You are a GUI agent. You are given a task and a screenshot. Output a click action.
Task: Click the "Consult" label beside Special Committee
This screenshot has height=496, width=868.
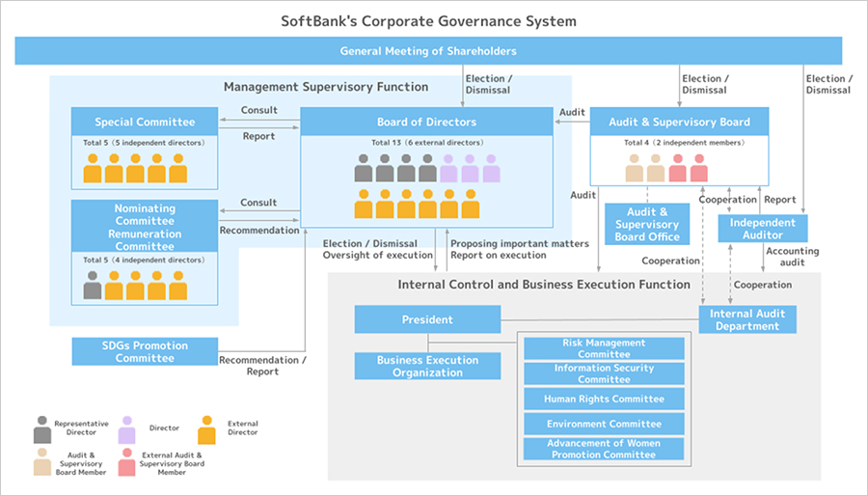coord(259,110)
